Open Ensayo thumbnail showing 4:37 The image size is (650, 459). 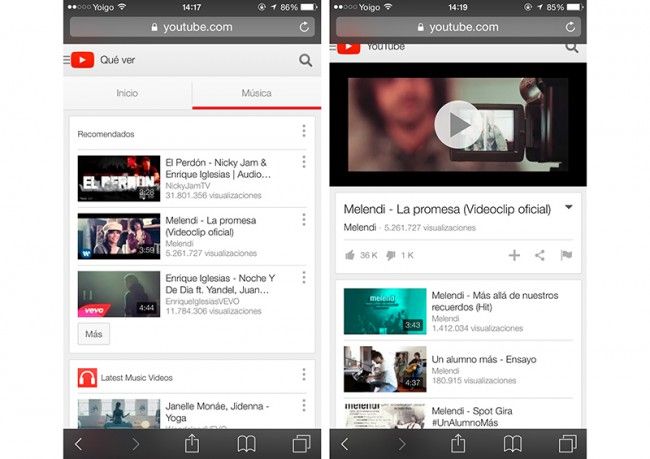[385, 369]
